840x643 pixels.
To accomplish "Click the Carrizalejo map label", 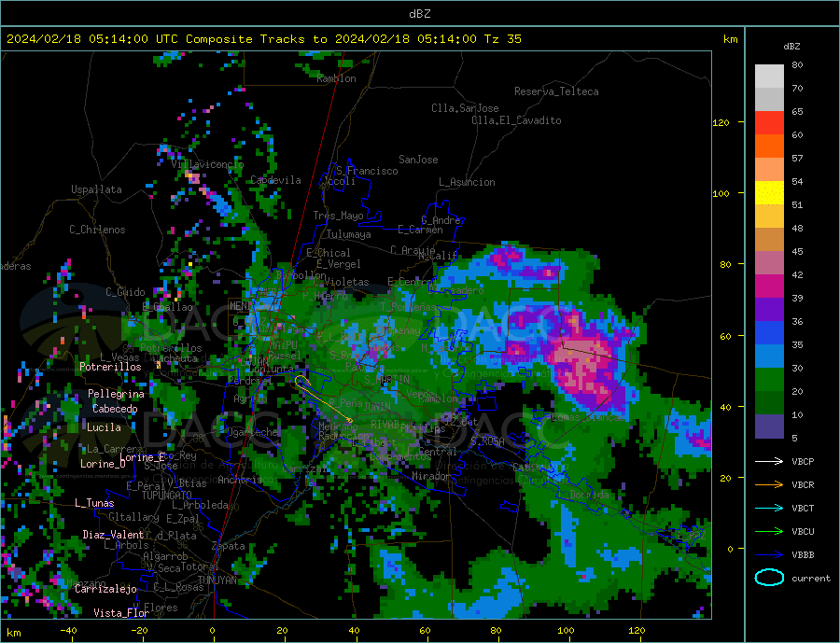I will [105, 589].
